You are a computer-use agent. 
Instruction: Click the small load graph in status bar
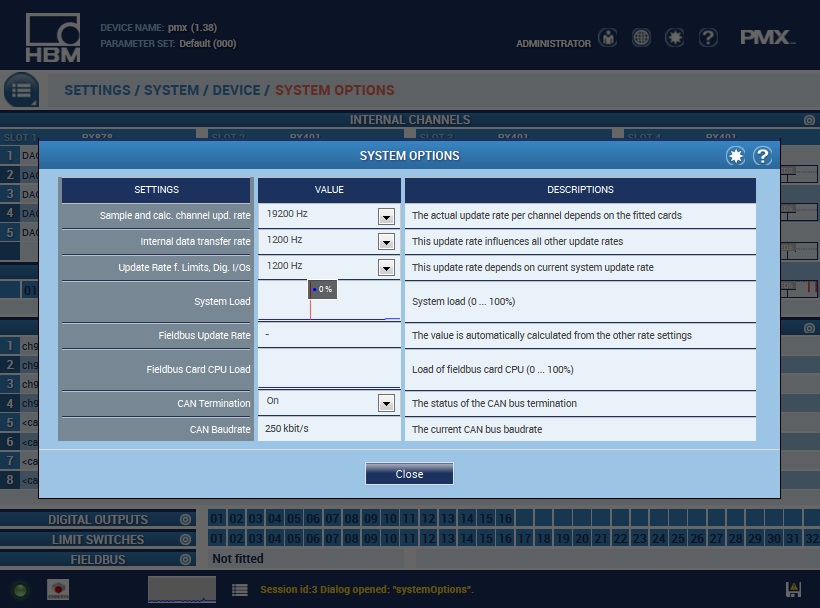pos(181,590)
